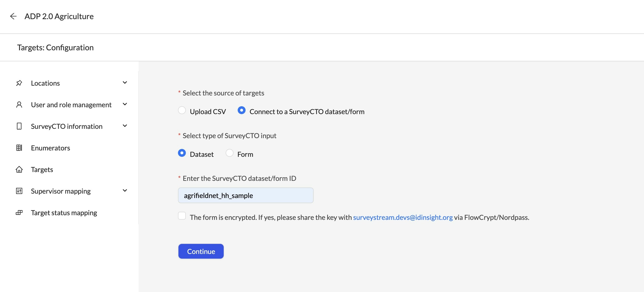Enable the form is encrypted checkbox
Image resolution: width=644 pixels, height=292 pixels.
point(182,216)
